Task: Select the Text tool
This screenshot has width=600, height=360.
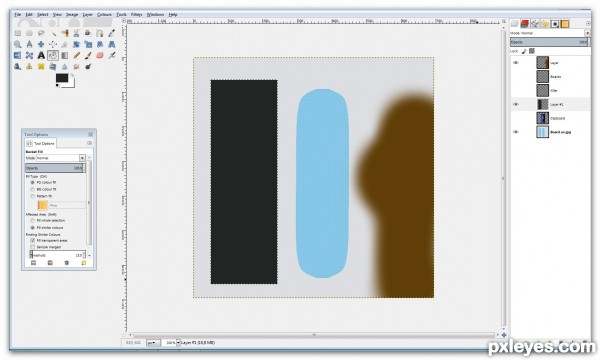Action: pos(41,55)
